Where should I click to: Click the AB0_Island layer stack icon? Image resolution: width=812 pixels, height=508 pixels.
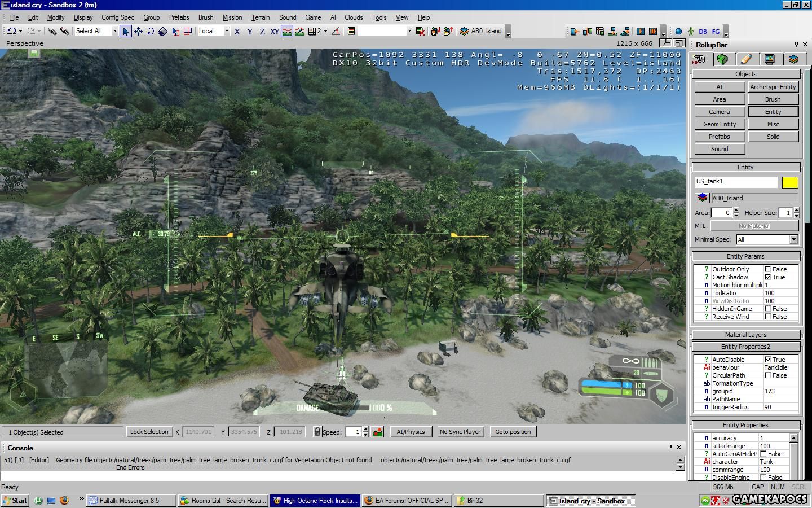pos(464,31)
